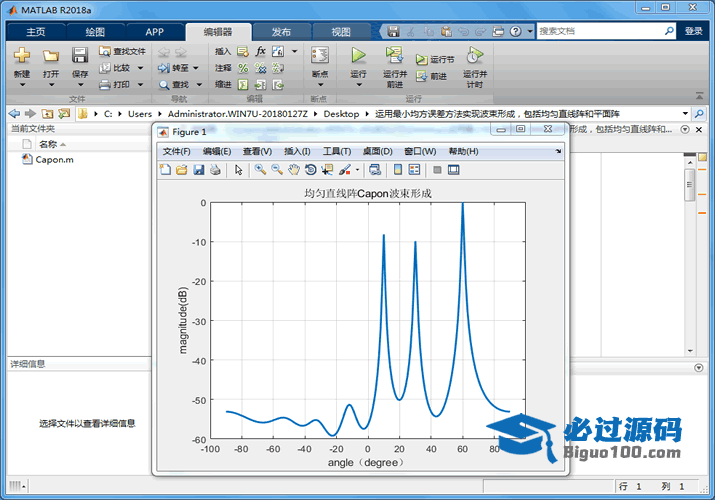Toggle the Edit Plot arrow pointer

coord(239,170)
